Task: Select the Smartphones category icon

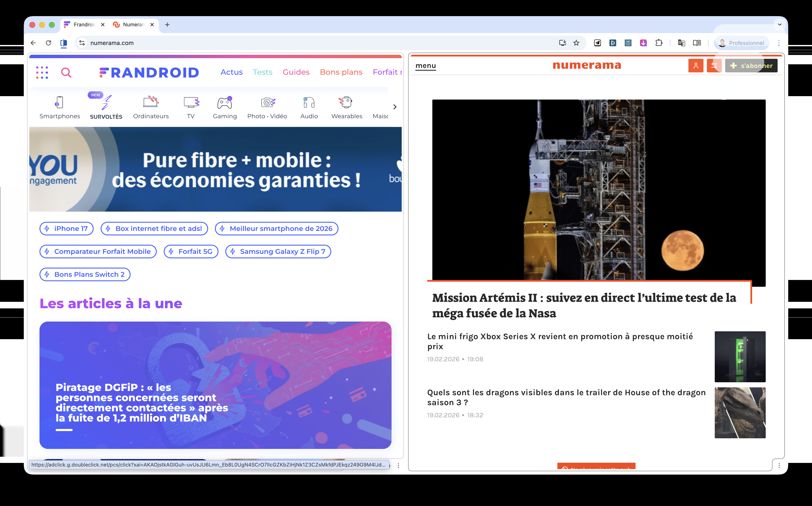Action: pyautogui.click(x=59, y=102)
